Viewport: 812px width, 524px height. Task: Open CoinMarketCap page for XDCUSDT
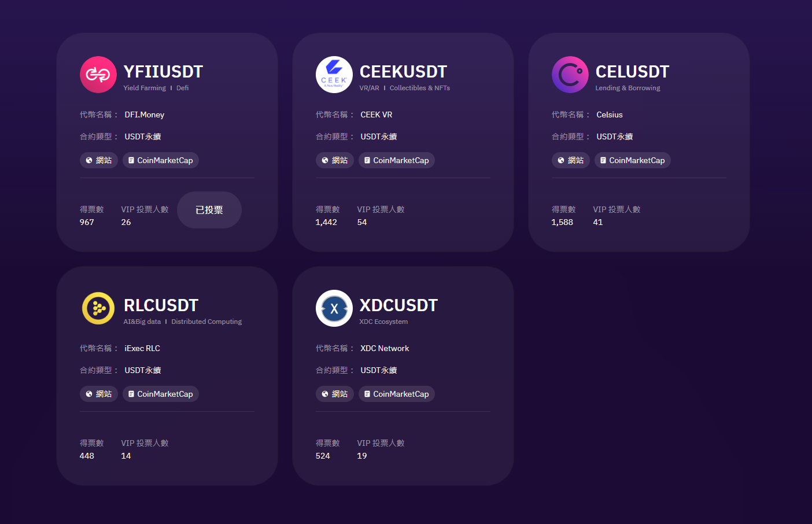coord(397,394)
